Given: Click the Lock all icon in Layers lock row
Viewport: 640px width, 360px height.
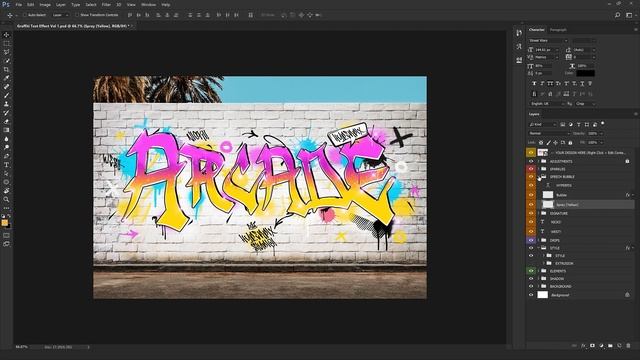Looking at the screenshot, I should [x=570, y=142].
